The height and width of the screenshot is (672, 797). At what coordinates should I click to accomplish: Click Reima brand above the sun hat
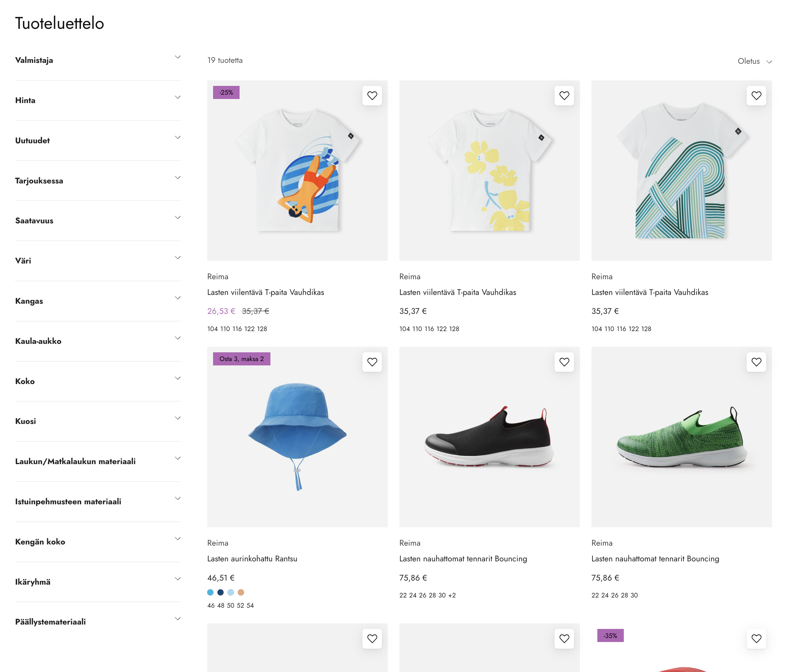click(x=218, y=543)
